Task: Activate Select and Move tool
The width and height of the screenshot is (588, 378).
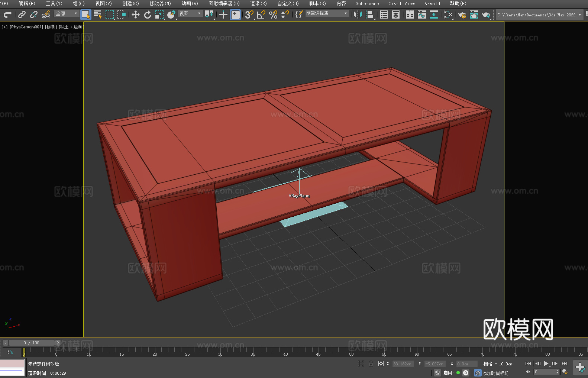Action: pyautogui.click(x=136, y=14)
